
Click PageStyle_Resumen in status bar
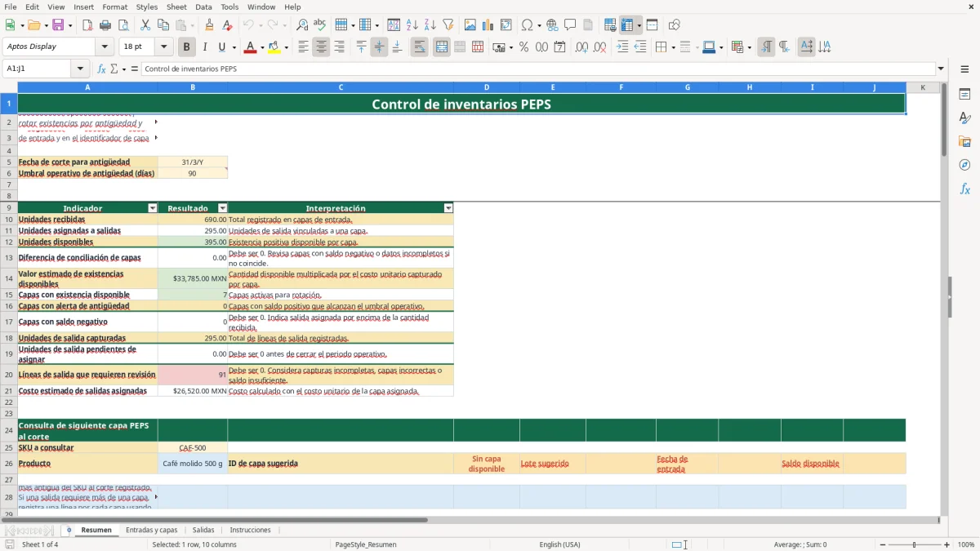[x=366, y=544]
